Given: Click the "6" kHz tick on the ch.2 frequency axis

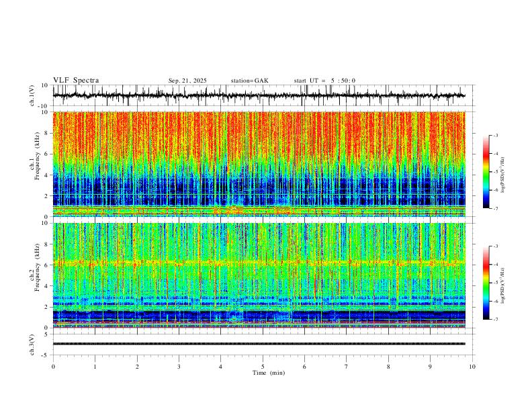Looking at the screenshot, I should point(46,265).
